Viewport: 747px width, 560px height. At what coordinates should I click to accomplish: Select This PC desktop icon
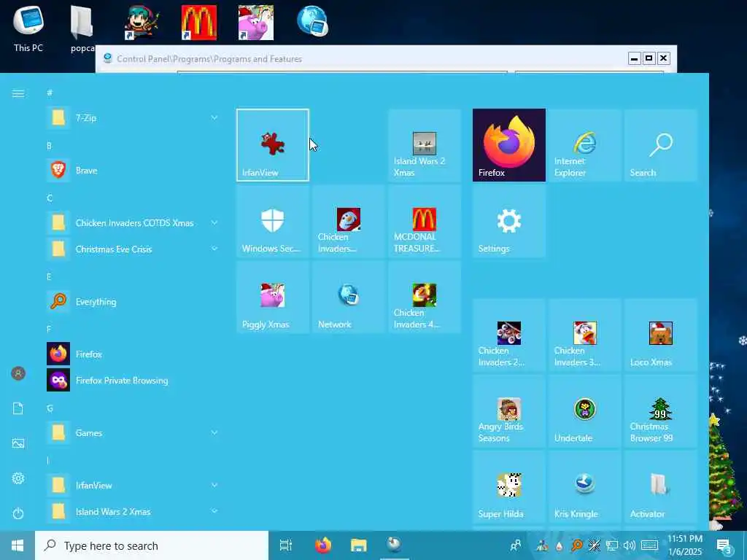coord(28,28)
